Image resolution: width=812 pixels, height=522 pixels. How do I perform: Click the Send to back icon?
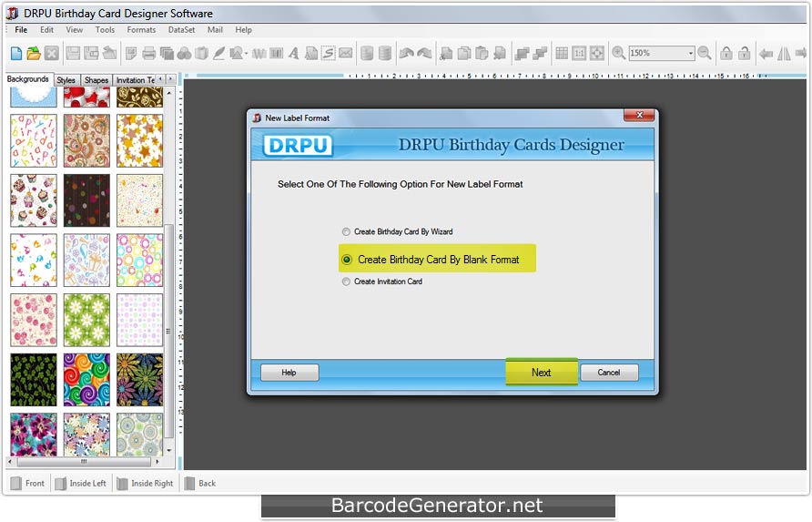pyautogui.click(x=540, y=53)
